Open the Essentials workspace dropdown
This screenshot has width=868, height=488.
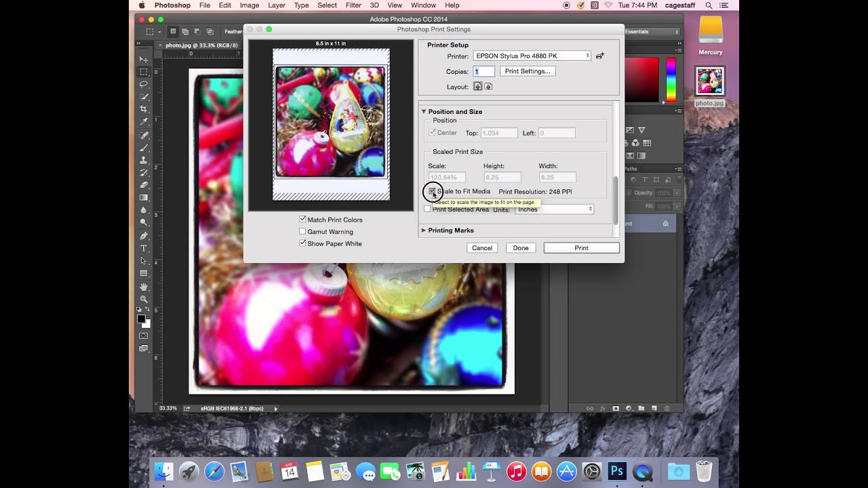pos(652,32)
